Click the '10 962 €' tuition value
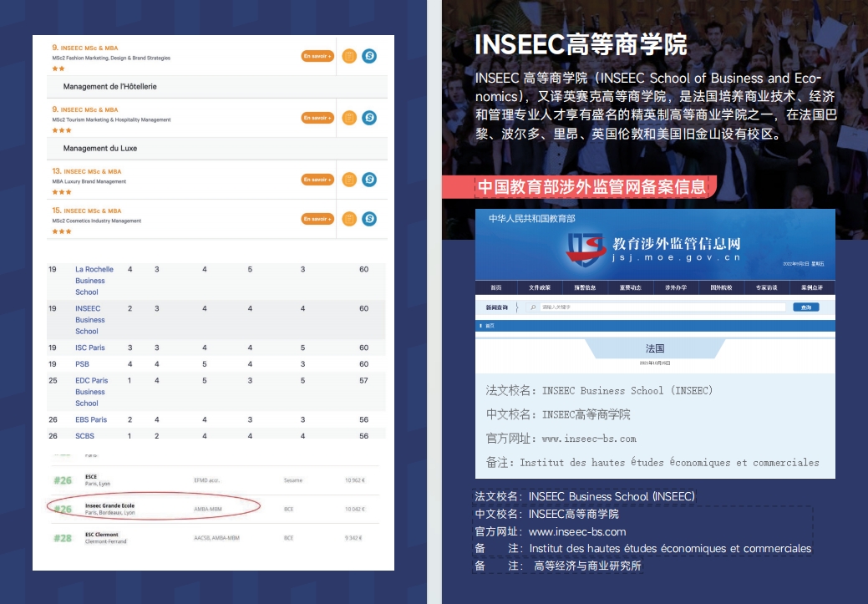868x604 pixels. click(x=355, y=480)
